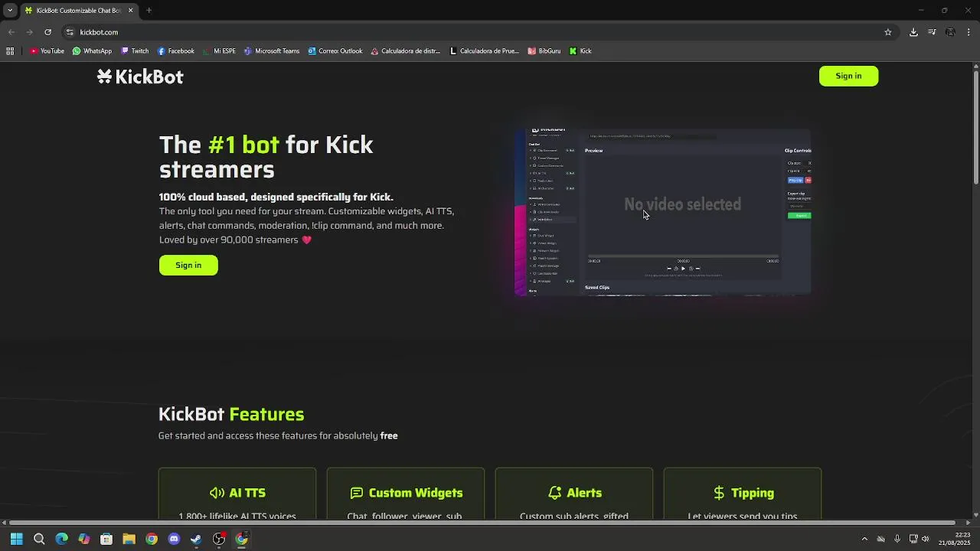This screenshot has width=980, height=551.
Task: Open the Custom Widgets feature card
Action: pos(406,494)
